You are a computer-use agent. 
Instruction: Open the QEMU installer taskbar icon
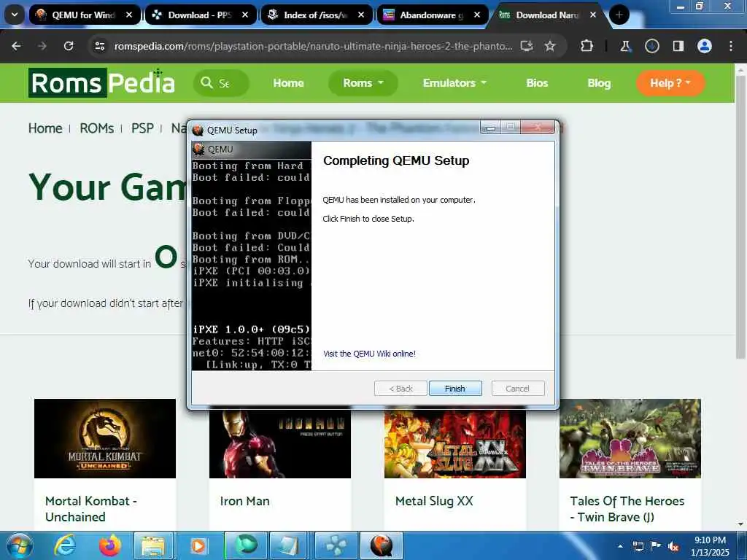(x=381, y=545)
